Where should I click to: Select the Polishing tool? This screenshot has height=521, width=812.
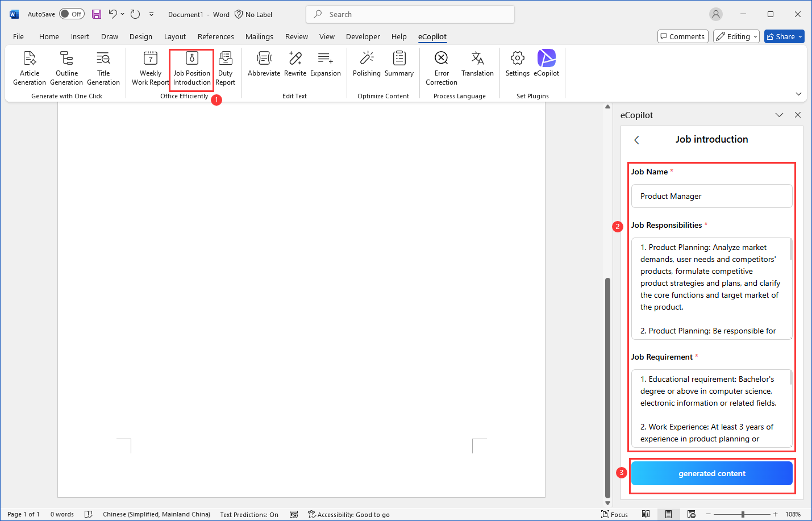click(367, 68)
